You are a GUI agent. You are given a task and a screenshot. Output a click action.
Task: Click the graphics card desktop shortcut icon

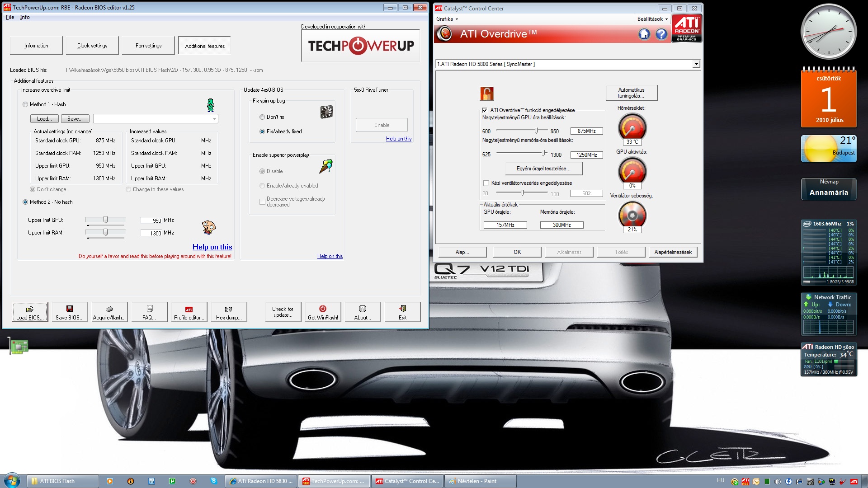click(x=19, y=347)
